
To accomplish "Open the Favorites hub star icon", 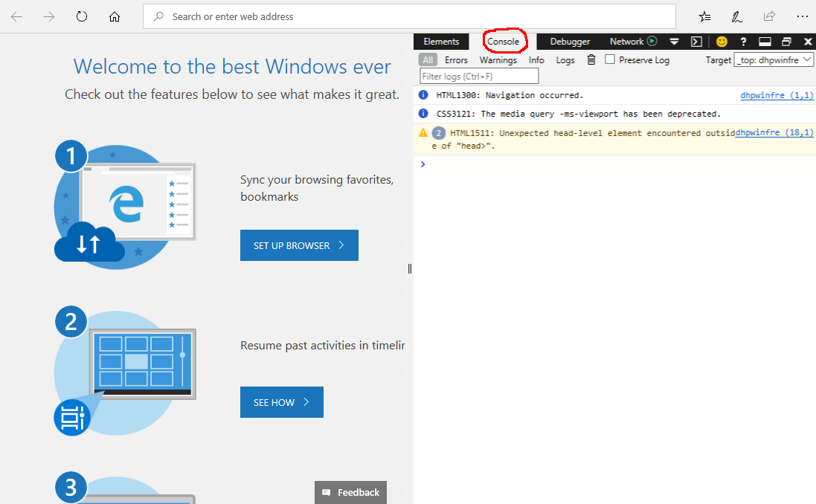I will coord(704,16).
